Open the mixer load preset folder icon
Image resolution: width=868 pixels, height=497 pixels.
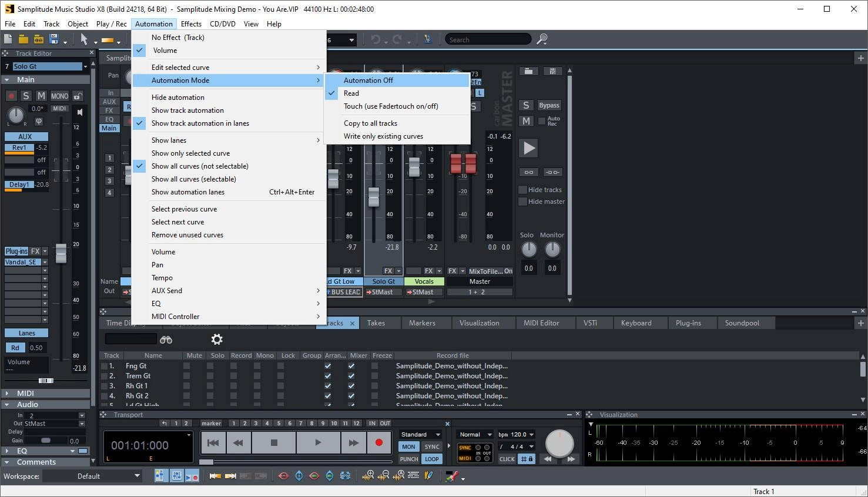[x=528, y=71]
